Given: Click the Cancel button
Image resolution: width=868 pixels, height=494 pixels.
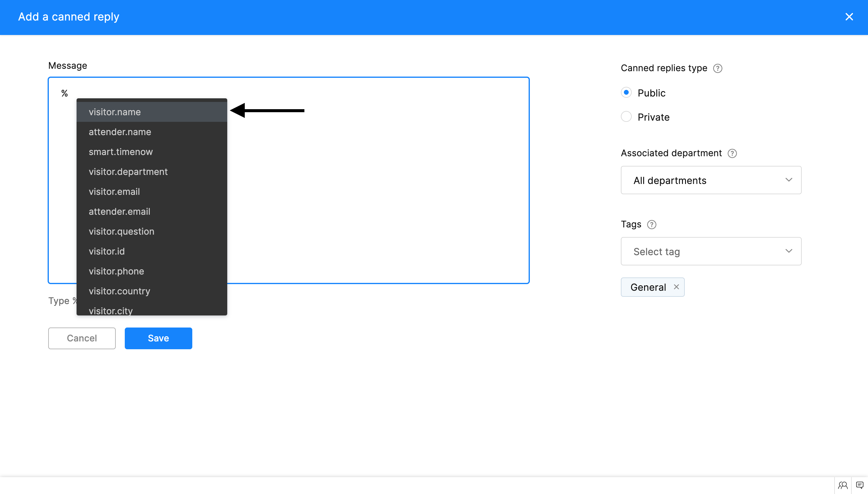Looking at the screenshot, I should pos(82,338).
